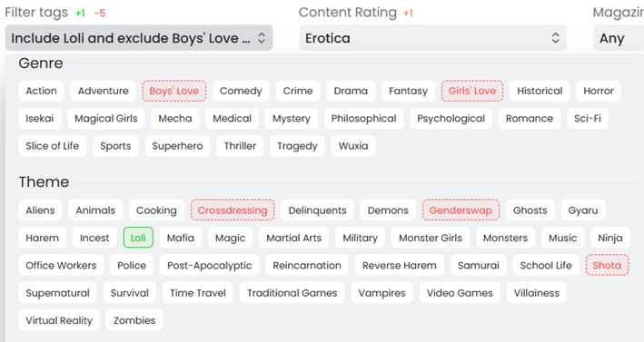Enable the Cooking theme tag
The height and width of the screenshot is (342, 644).
pos(156,210)
